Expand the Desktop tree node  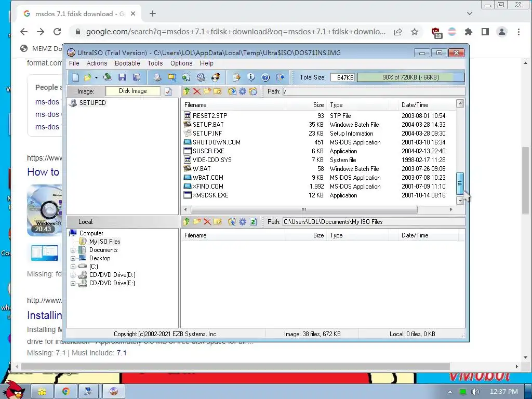pyautogui.click(x=73, y=258)
